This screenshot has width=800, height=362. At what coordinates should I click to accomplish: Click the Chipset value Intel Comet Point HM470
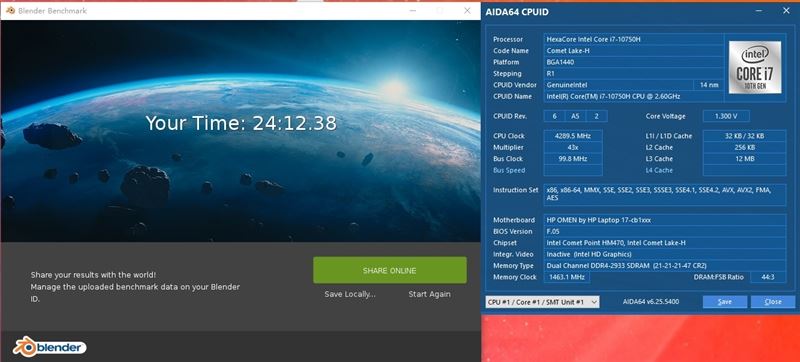coord(665,243)
